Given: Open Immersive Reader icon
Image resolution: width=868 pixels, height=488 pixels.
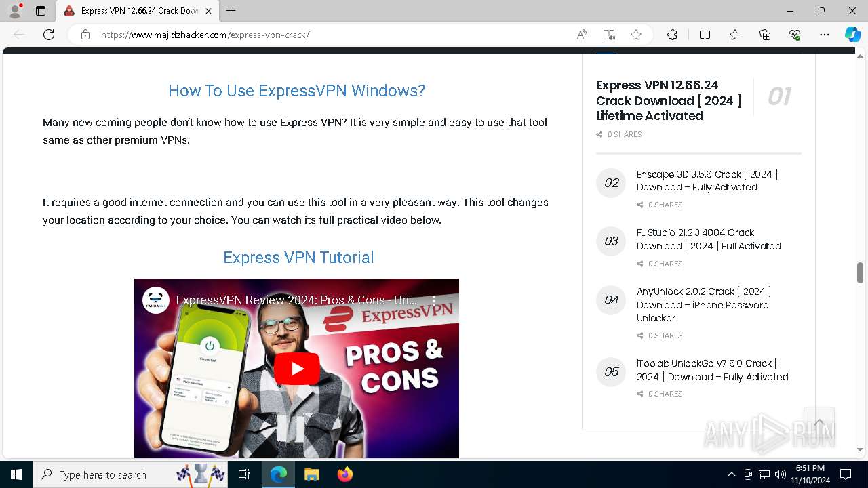Looking at the screenshot, I should point(609,35).
